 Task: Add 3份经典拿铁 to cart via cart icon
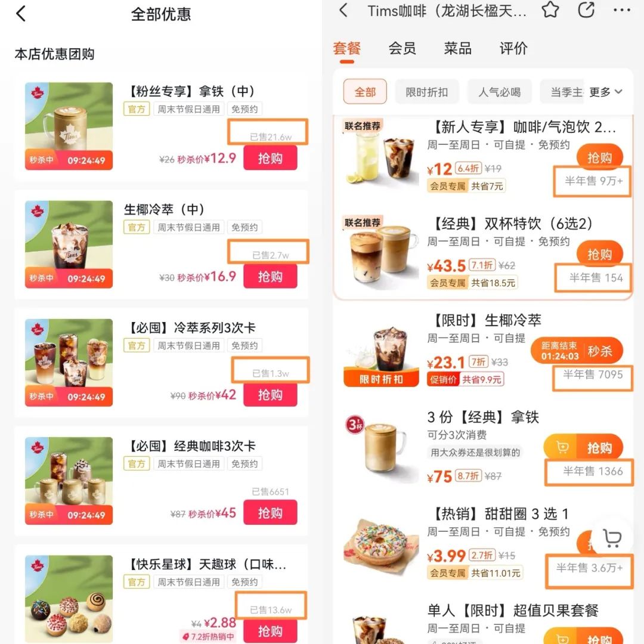[561, 447]
